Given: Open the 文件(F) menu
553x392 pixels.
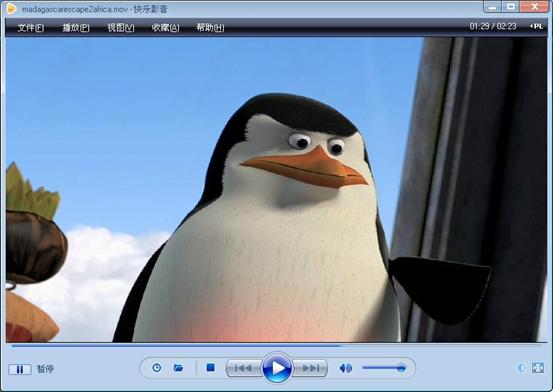Looking at the screenshot, I should pyautogui.click(x=31, y=28).
